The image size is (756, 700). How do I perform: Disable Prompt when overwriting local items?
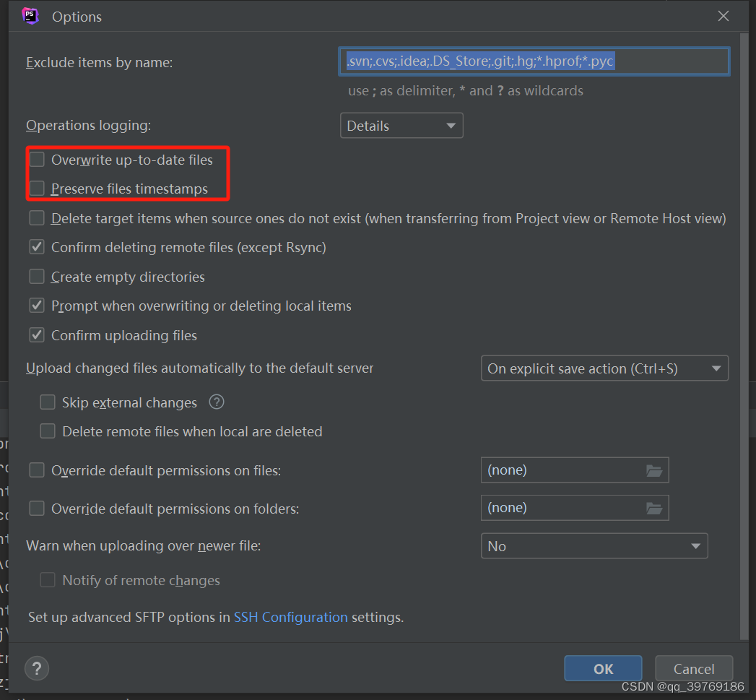click(x=36, y=305)
